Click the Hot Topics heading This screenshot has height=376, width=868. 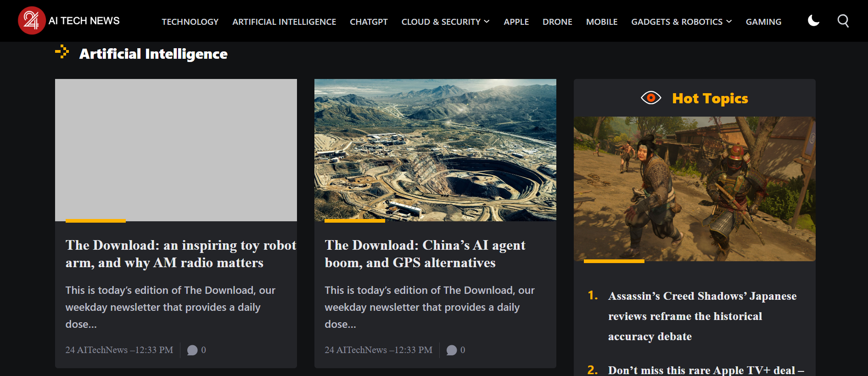[710, 98]
